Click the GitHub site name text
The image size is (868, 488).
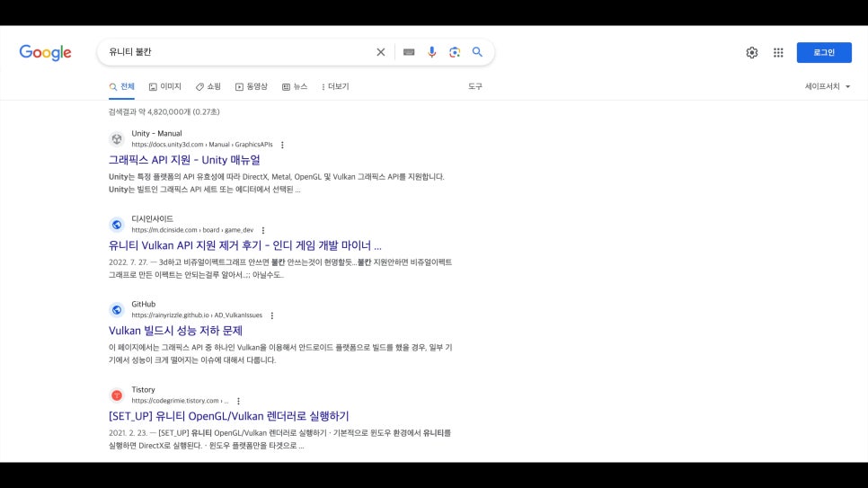pyautogui.click(x=144, y=304)
